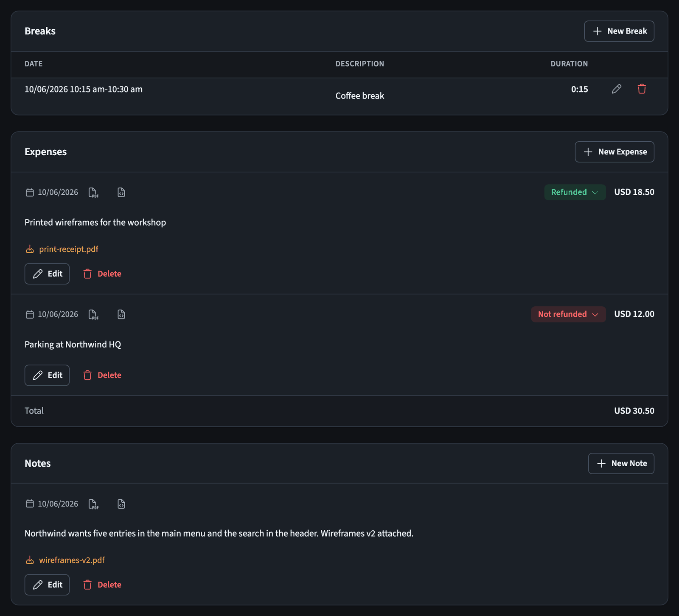Edit the printed wireframes expense
This screenshot has height=616, width=679.
(47, 274)
